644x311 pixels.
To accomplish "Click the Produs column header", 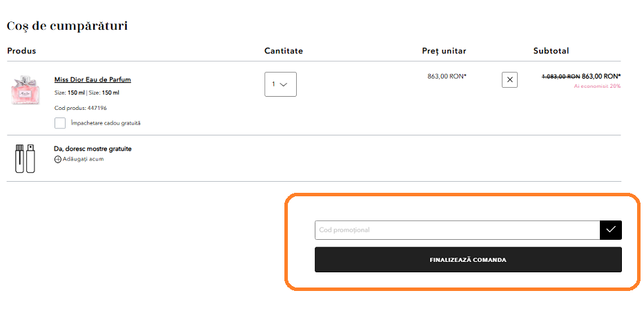I will (x=21, y=51).
